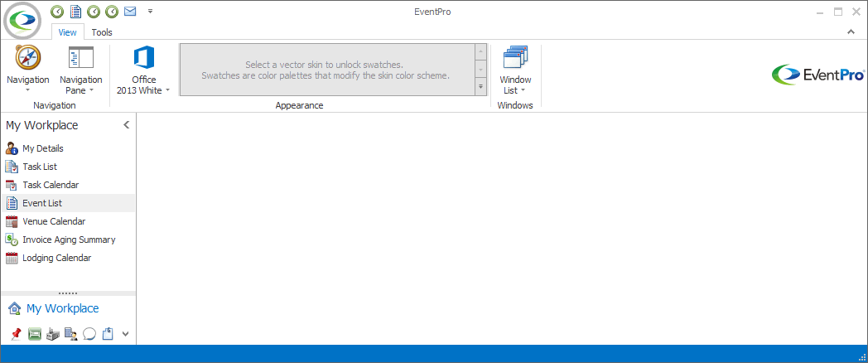Expand the swatch gallery with its bottom arrow

(480, 86)
